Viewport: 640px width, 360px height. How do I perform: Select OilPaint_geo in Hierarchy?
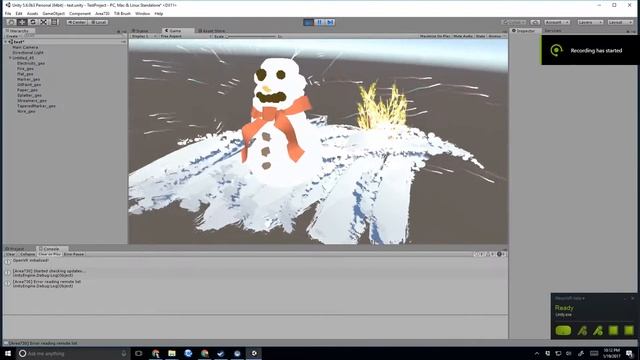tap(29, 84)
